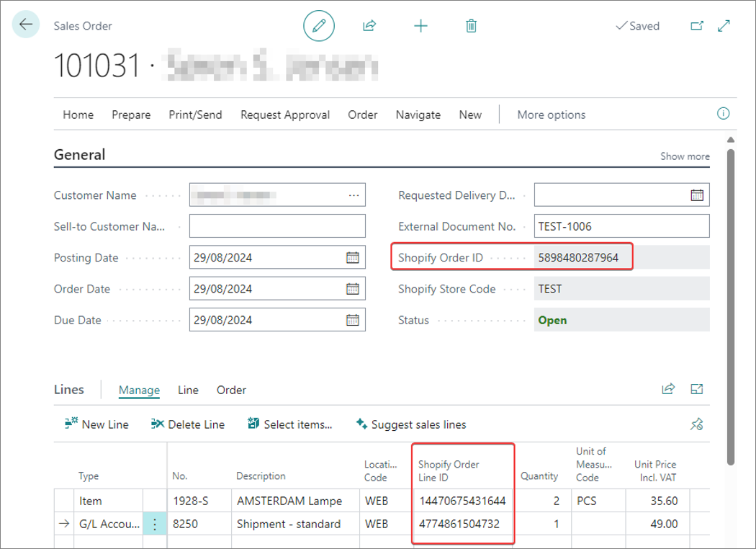Click the vertical scrollbar thumb

731,307
